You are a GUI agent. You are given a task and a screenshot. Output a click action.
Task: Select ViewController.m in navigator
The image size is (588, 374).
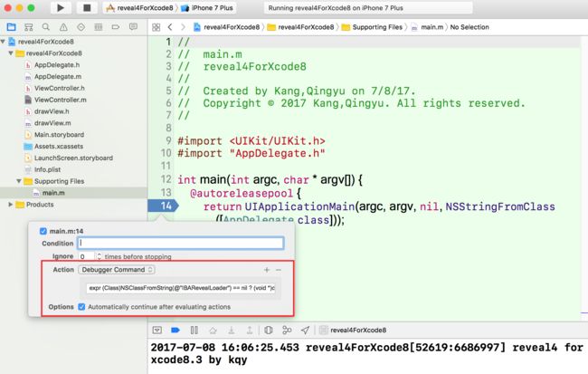coord(60,100)
